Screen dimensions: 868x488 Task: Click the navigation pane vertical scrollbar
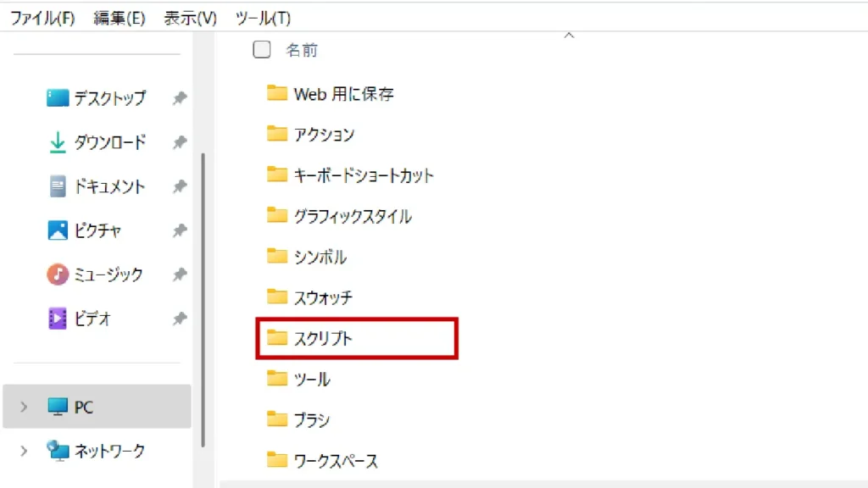coord(202,297)
